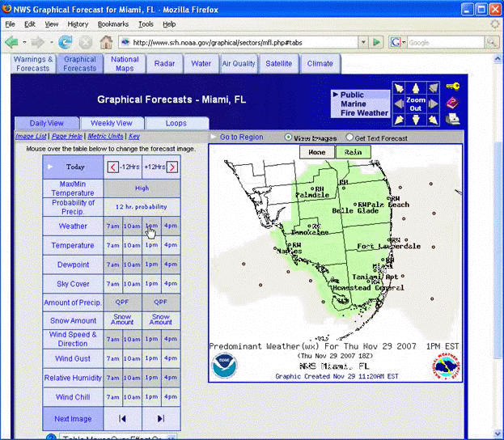Click the red -12Hrs back arrow

pyautogui.click(x=112, y=167)
